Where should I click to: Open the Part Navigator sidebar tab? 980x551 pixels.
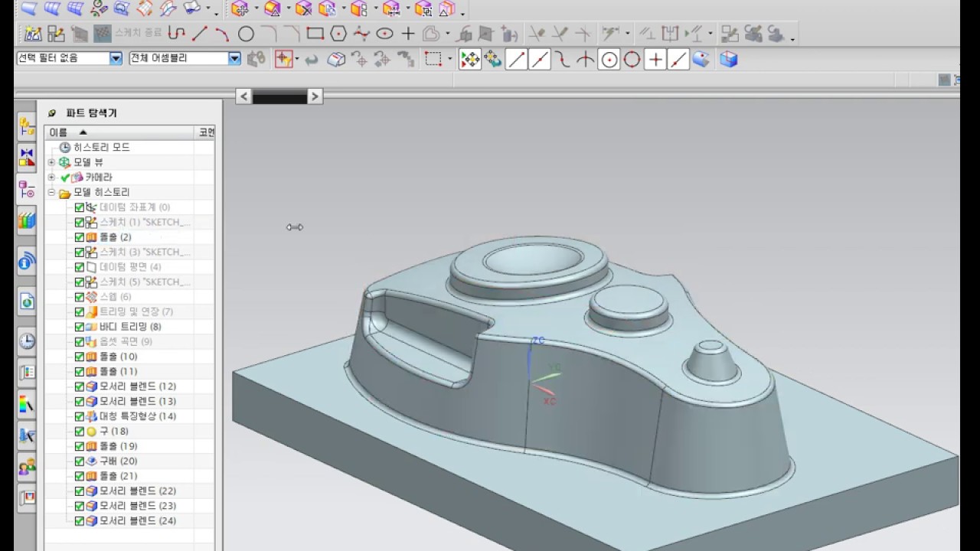pyautogui.click(x=27, y=190)
